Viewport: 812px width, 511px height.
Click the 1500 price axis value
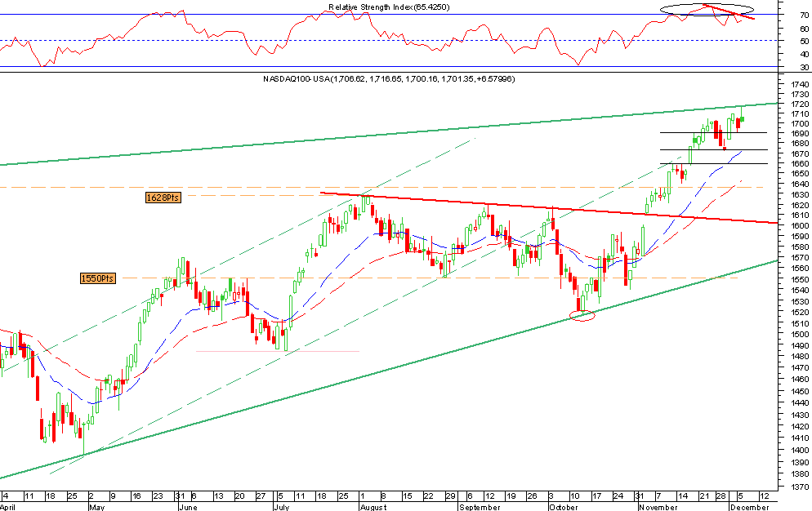point(800,335)
